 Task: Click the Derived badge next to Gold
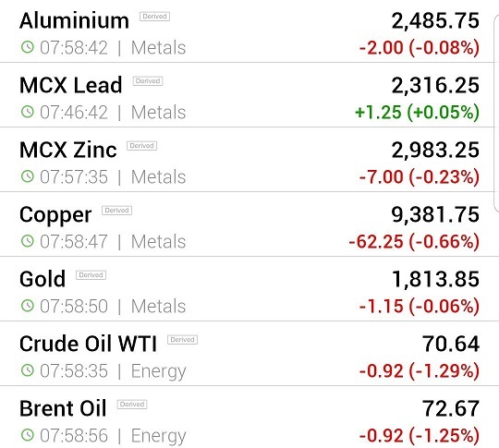coord(91,275)
